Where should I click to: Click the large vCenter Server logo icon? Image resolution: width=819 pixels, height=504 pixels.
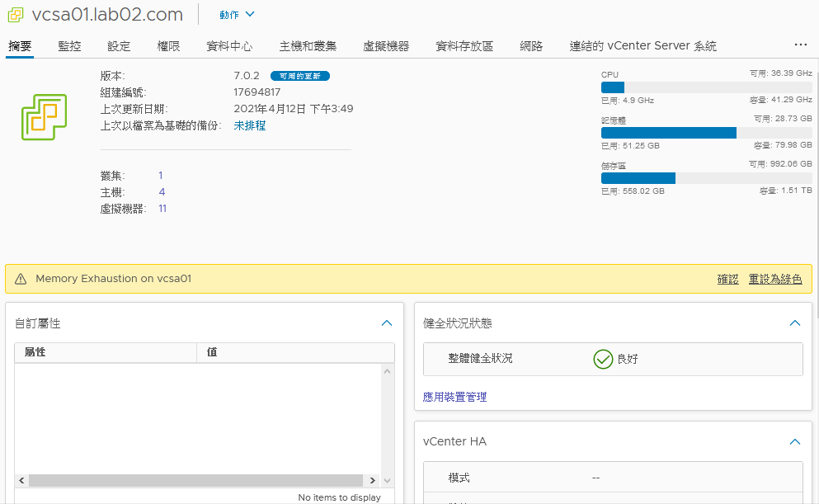(x=44, y=117)
